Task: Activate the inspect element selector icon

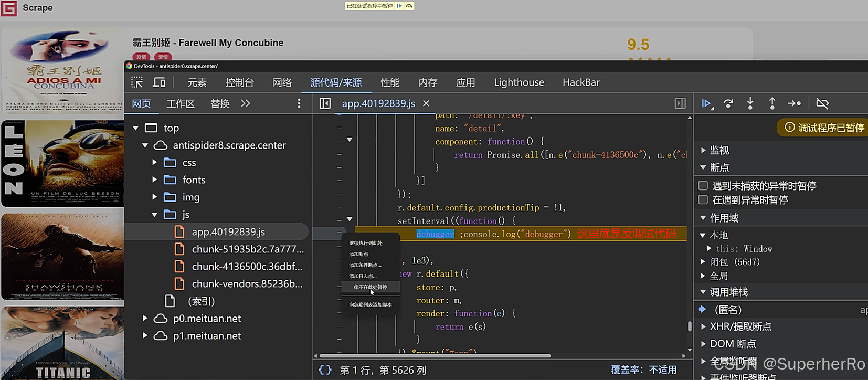Action: (137, 82)
